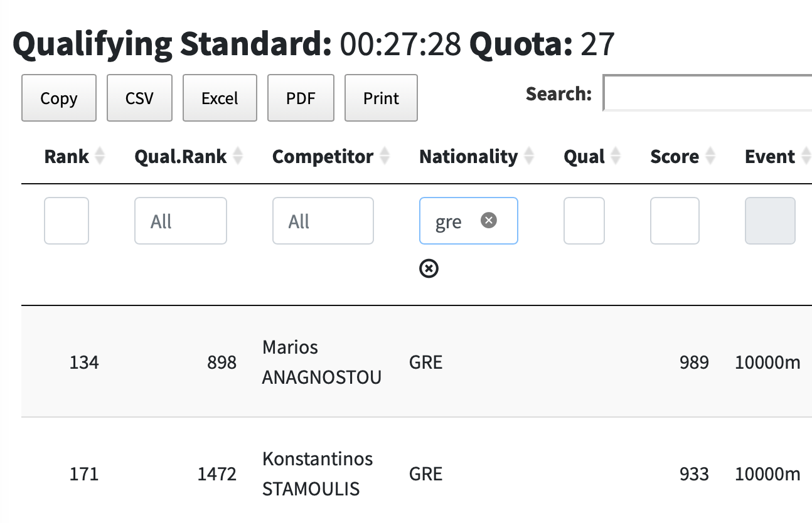Open the Competitor 'All' filter field
The height and width of the screenshot is (523, 812).
[323, 221]
